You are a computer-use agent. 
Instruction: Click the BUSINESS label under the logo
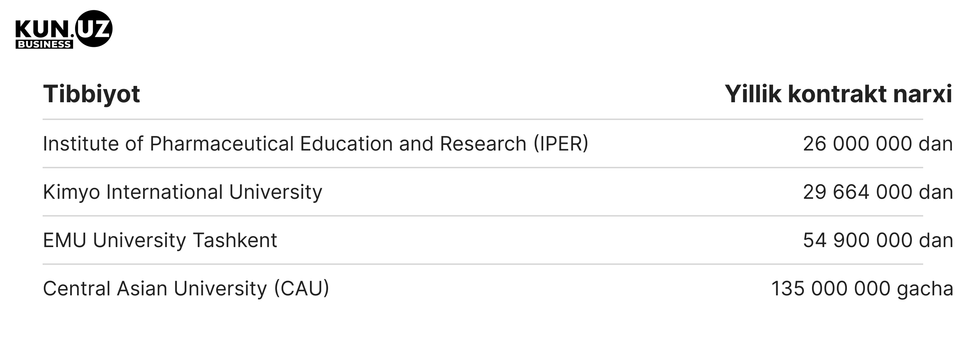(x=44, y=44)
